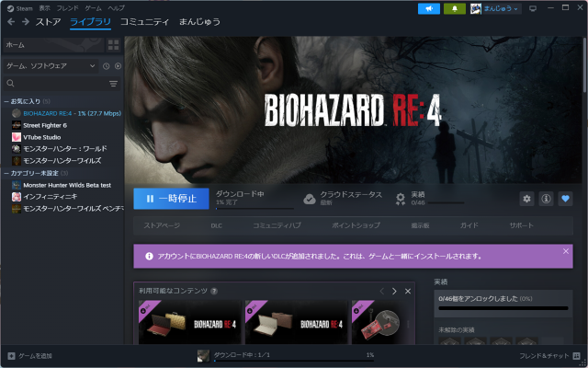Click the cloud status icon
This screenshot has height=368, width=588.
click(x=310, y=199)
